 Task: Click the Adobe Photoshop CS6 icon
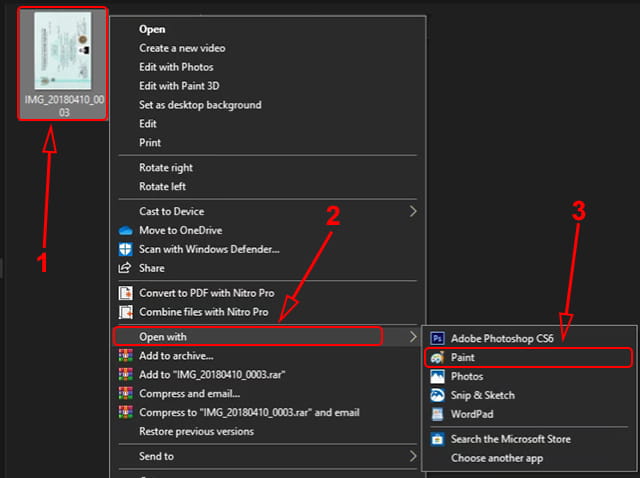(438, 338)
